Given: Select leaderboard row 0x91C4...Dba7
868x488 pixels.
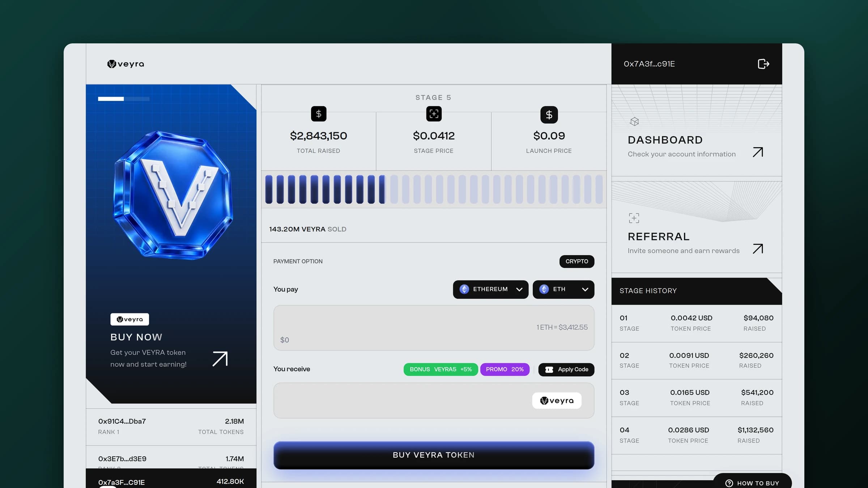Looking at the screenshot, I should tap(171, 427).
